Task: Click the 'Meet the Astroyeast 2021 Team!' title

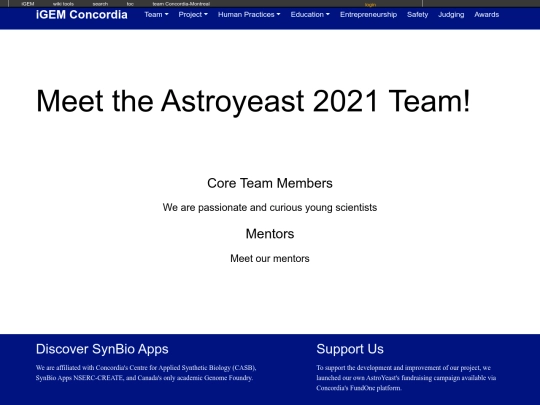Action: coord(253,101)
